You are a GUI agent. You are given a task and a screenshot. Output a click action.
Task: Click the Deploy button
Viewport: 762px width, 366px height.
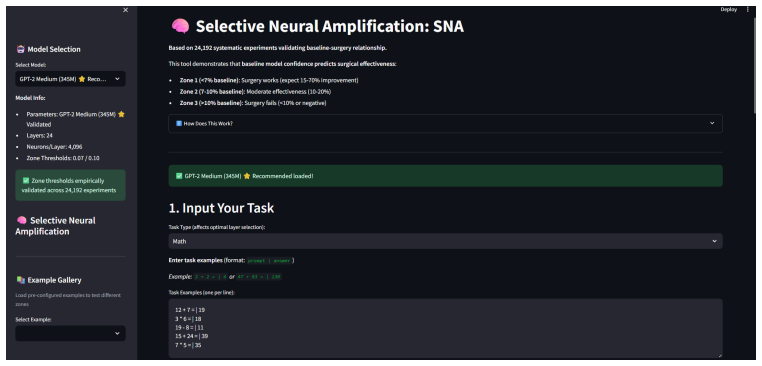tap(728, 9)
